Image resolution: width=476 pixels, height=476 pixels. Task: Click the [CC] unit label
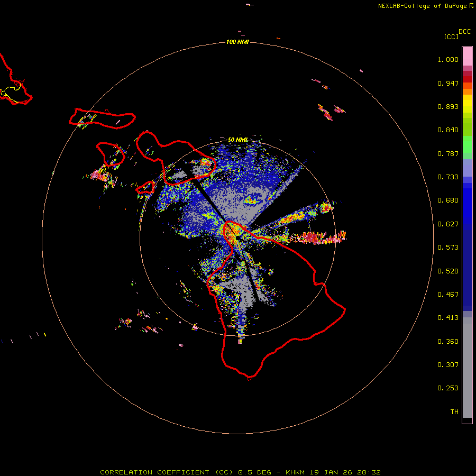[x=452, y=36]
